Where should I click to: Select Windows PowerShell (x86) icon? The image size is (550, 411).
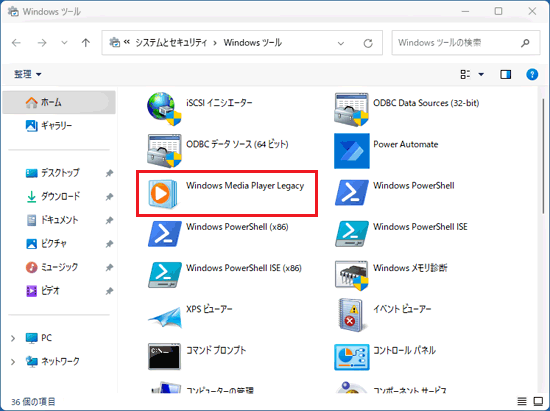pyautogui.click(x=165, y=234)
